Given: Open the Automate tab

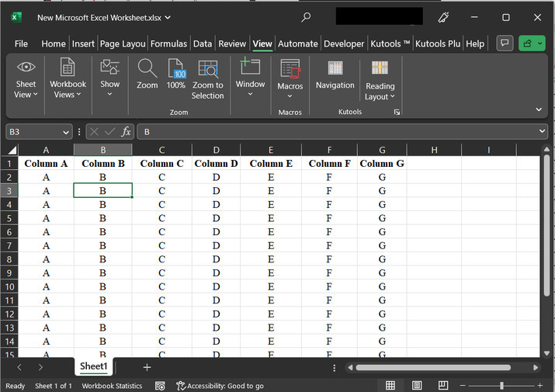Looking at the screenshot, I should [x=297, y=43].
